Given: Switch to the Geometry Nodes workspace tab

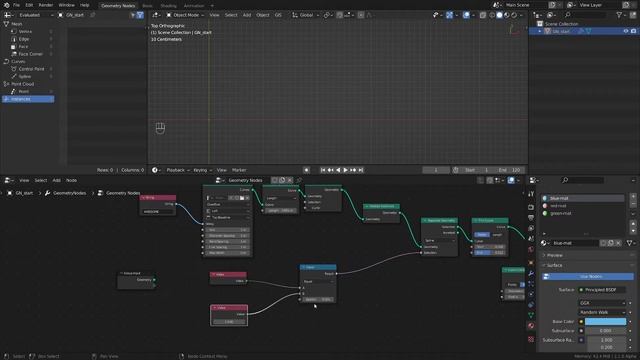Looking at the screenshot, I should click(x=118, y=6).
